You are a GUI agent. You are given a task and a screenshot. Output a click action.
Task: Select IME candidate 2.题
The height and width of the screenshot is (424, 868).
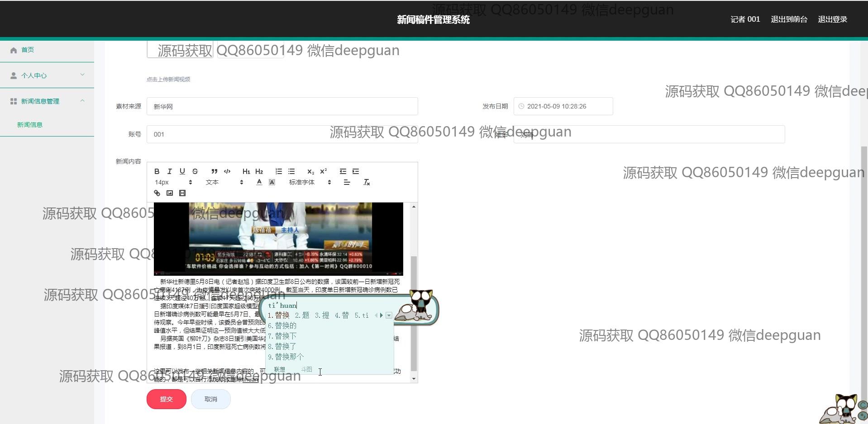coord(302,316)
